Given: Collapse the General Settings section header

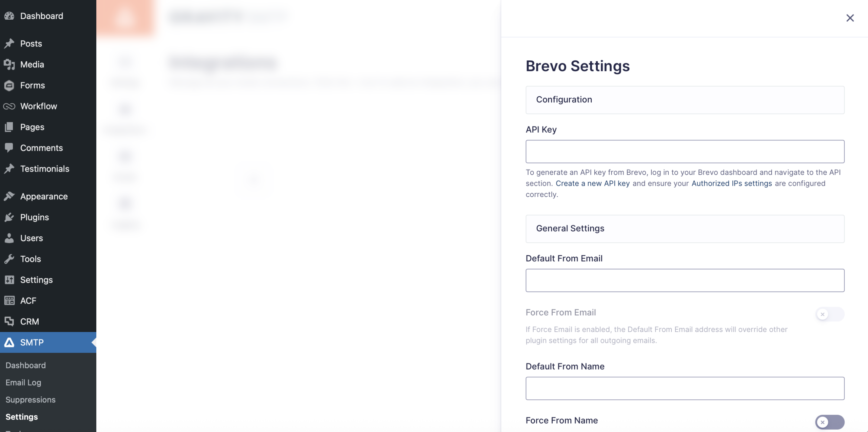Looking at the screenshot, I should pyautogui.click(x=685, y=229).
